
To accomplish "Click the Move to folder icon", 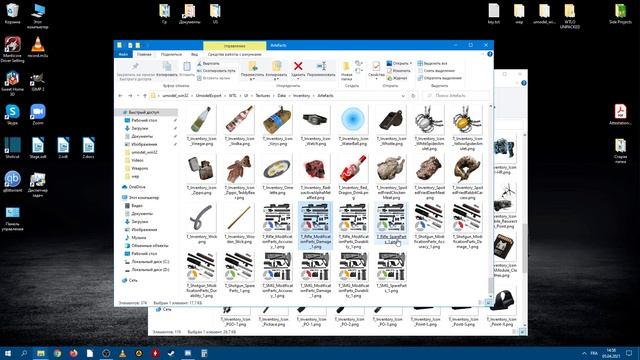I will pyautogui.click(x=253, y=66).
